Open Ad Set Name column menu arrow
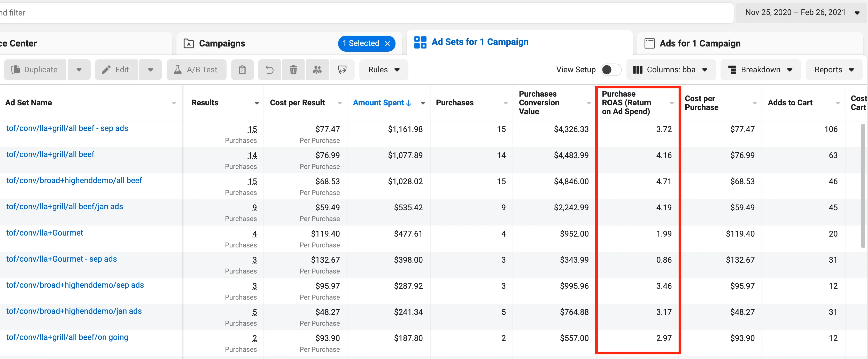 pyautogui.click(x=174, y=103)
